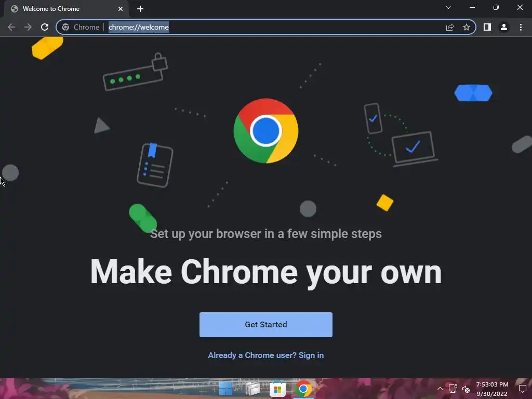This screenshot has height=399, width=532.
Task: Restore down the Chrome window
Action: [x=496, y=7]
